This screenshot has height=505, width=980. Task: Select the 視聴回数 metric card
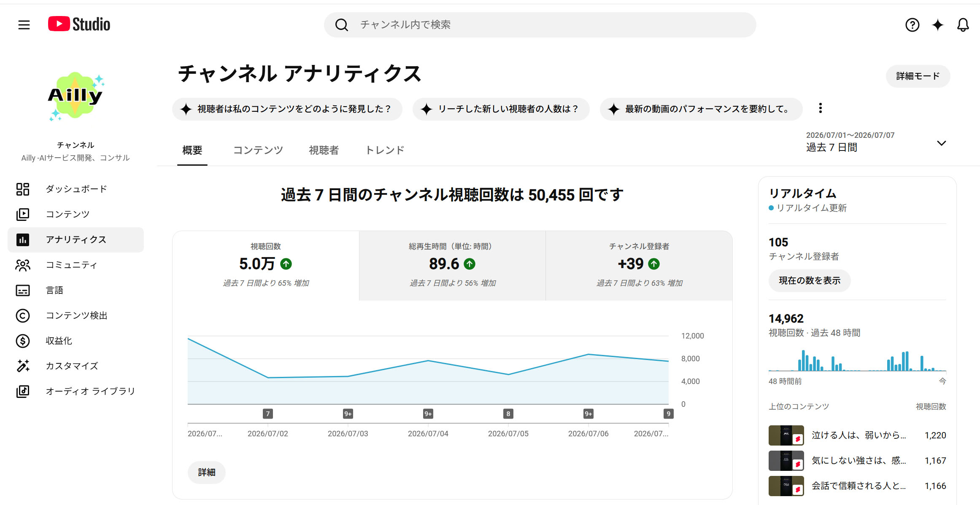click(266, 265)
